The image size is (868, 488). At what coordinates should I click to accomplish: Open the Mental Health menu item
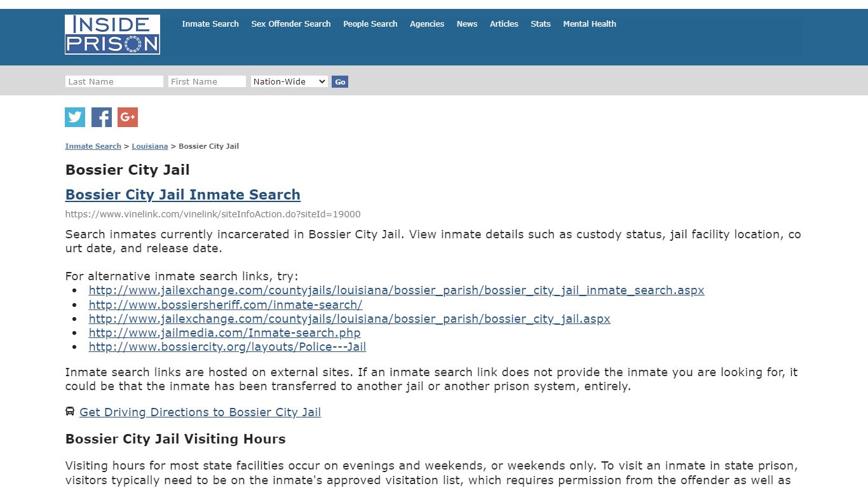pos(590,24)
